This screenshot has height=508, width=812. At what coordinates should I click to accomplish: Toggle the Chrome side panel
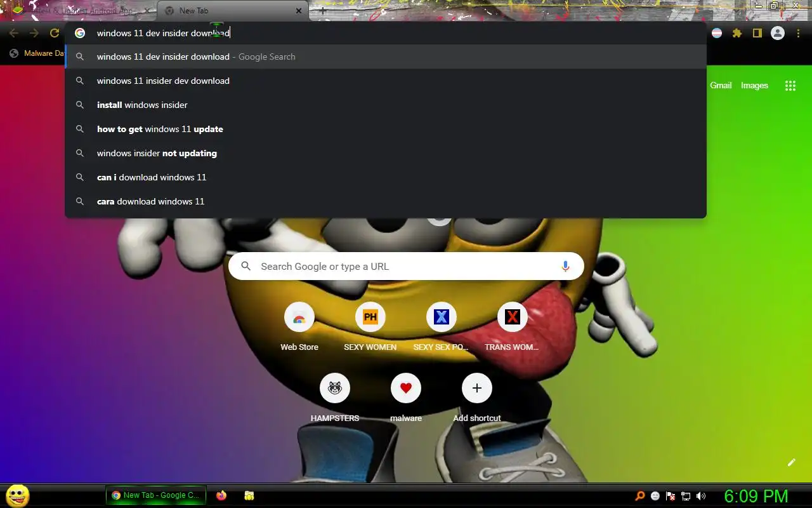[757, 33]
